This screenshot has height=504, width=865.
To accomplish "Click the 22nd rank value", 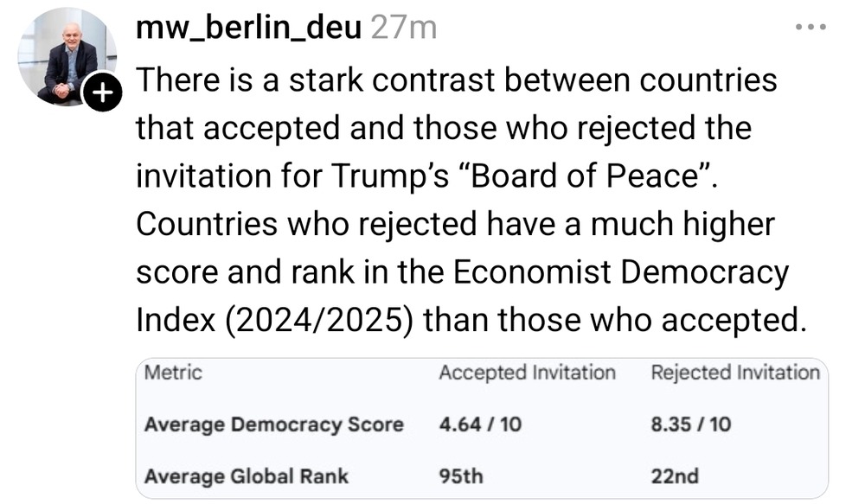I will click(674, 475).
